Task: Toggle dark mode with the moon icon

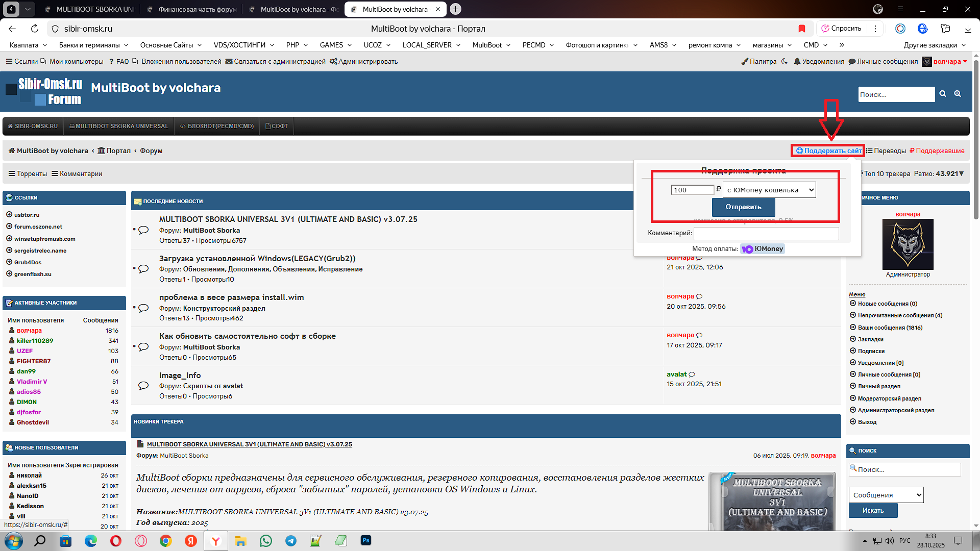Action: tap(784, 61)
